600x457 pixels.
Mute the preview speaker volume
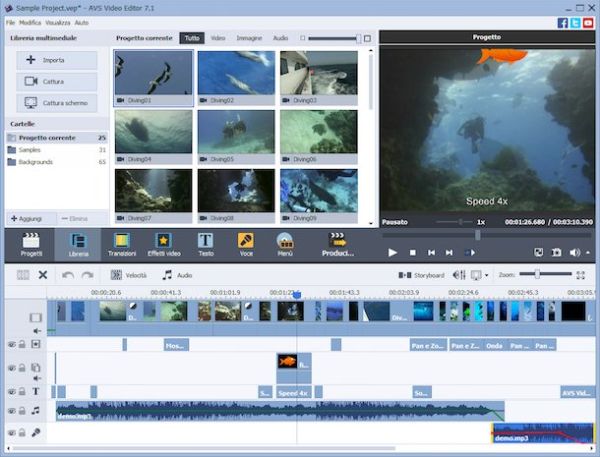[x=574, y=252]
